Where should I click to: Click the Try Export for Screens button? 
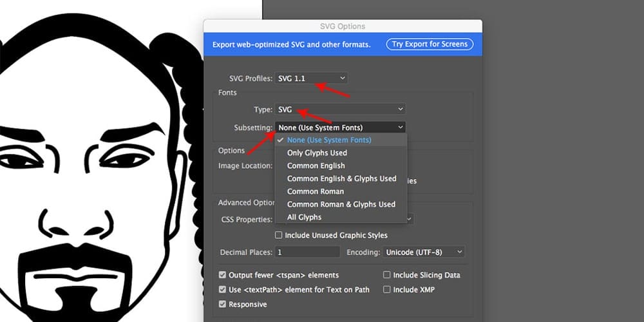[x=430, y=44]
